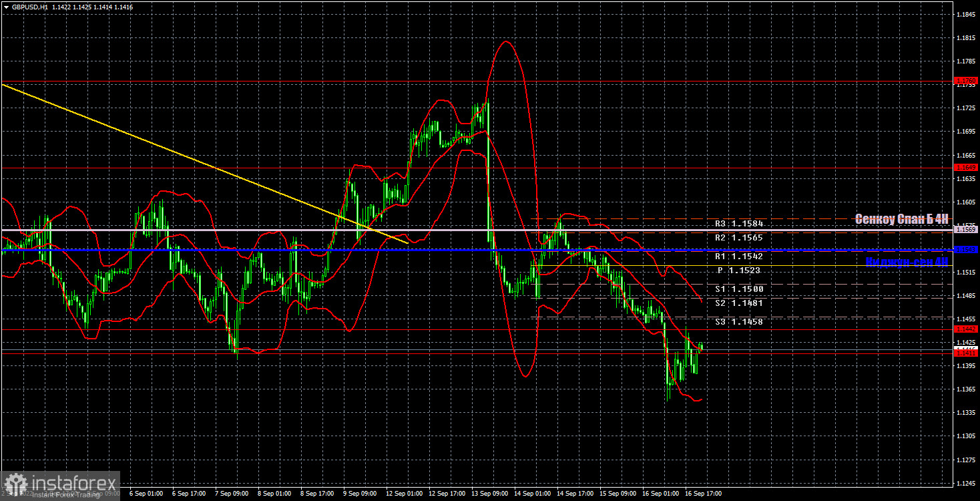Click the 1.1485 price axis label

pyautogui.click(x=966, y=295)
